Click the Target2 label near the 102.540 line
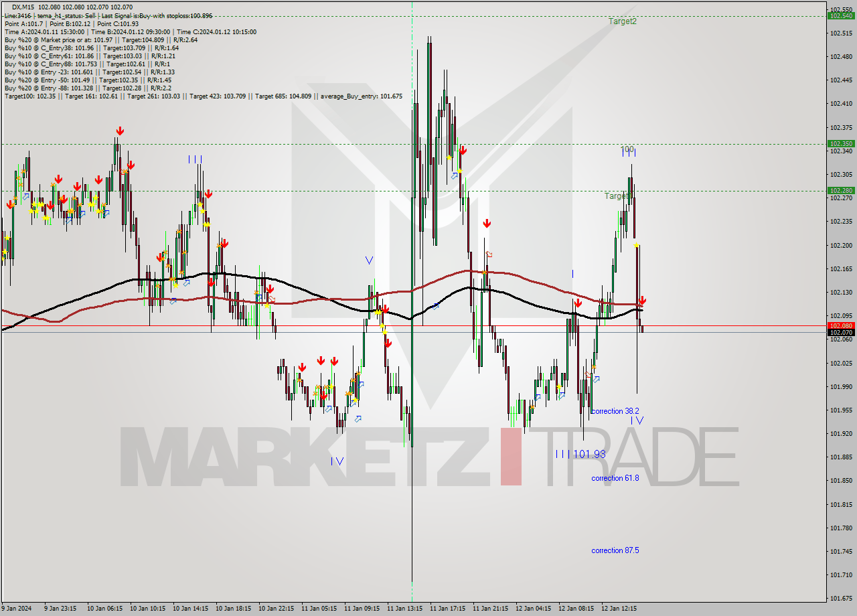857x616 pixels. (622, 21)
